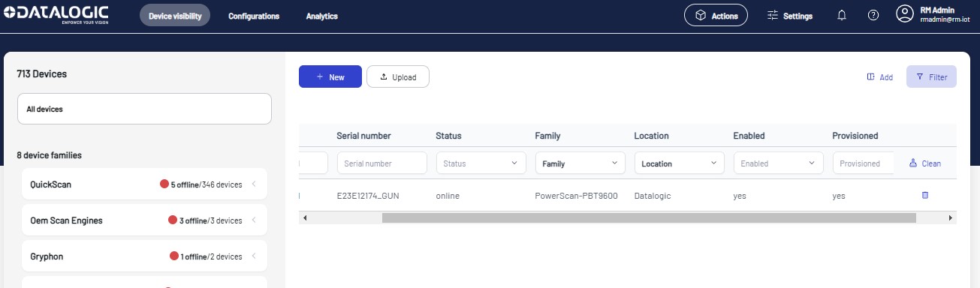
Task: Select the All devices box
Action: (144, 109)
